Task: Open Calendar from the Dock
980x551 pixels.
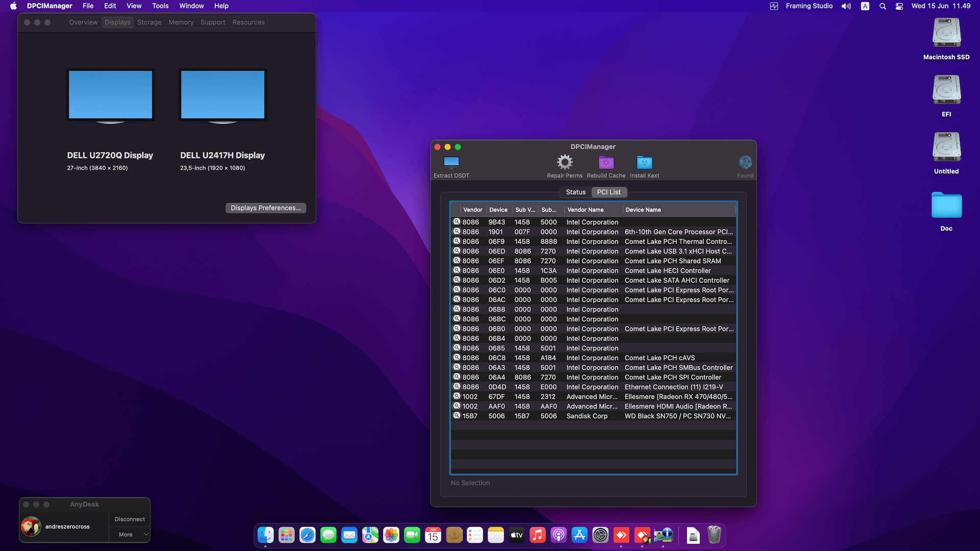Action: coord(433,535)
